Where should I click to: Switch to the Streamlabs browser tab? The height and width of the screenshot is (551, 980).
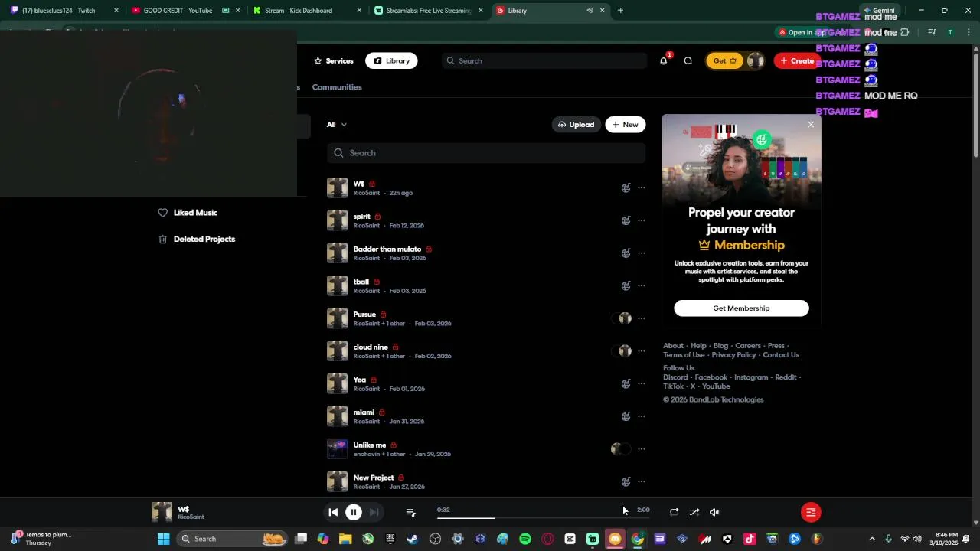click(x=429, y=11)
